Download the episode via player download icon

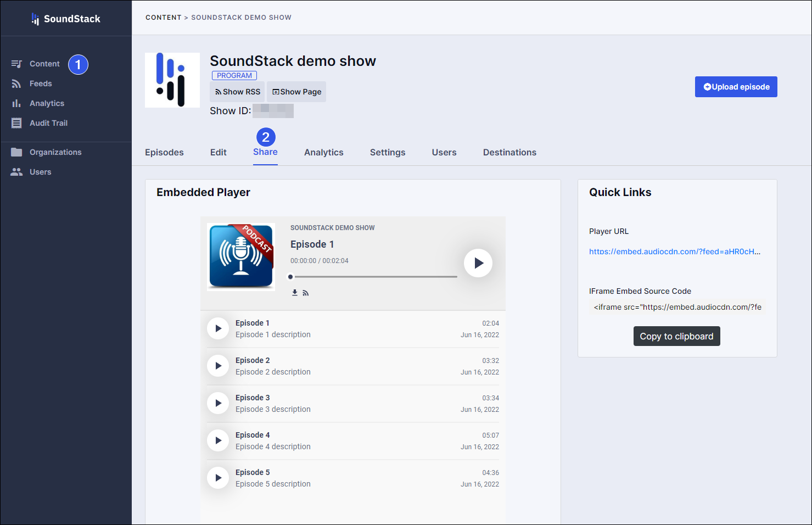pyautogui.click(x=295, y=293)
